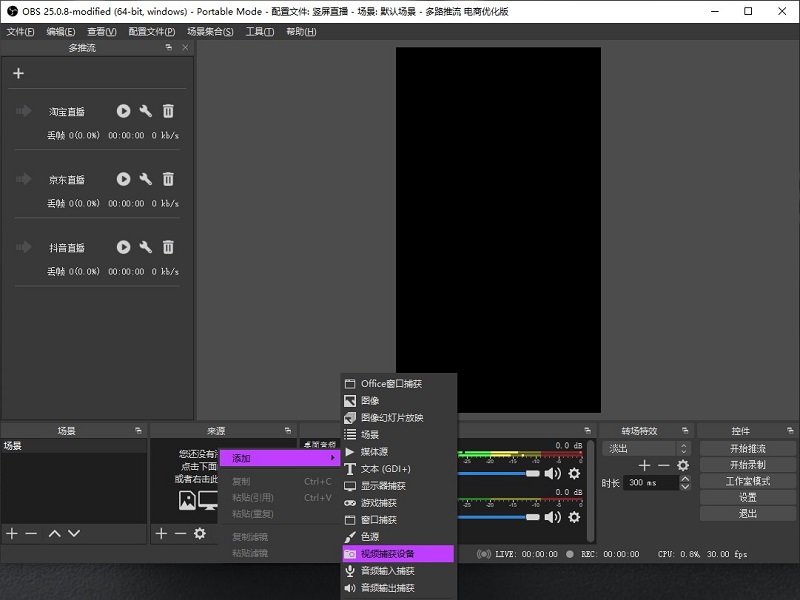Viewport: 800px width, 600px height.
Task: Add a new scene with plus icon
Action: point(14,533)
